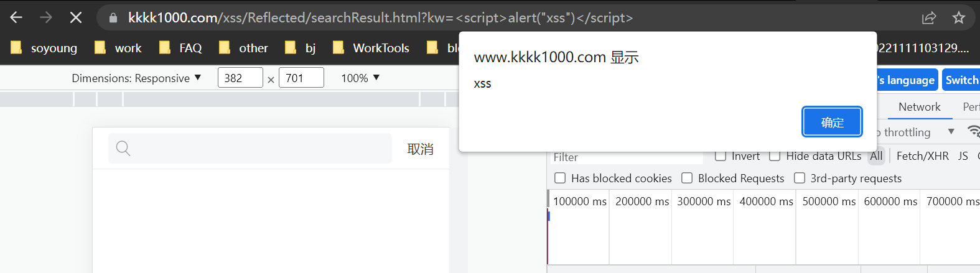
Task: Click the 取消 cancel link
Action: pyautogui.click(x=420, y=149)
